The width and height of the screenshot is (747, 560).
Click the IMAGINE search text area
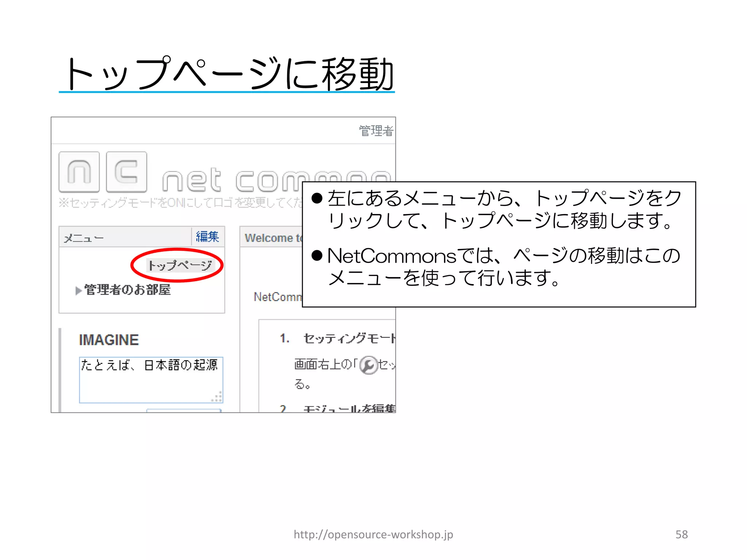point(151,380)
